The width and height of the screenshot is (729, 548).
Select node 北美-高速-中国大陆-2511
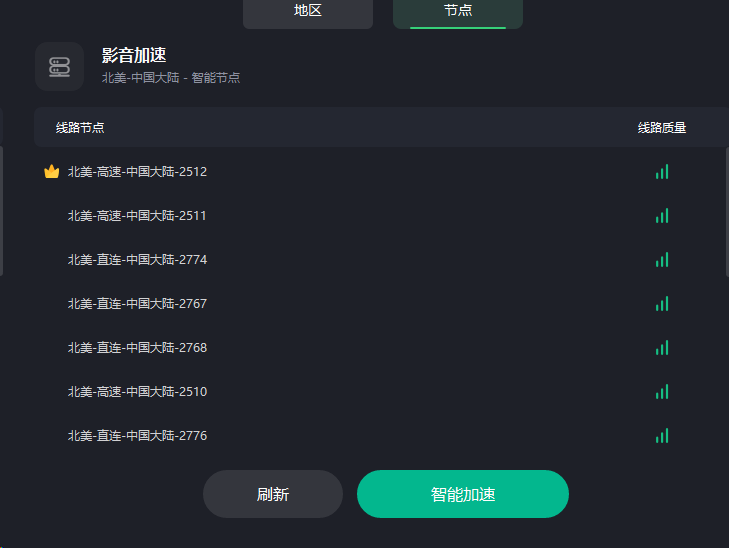[x=379, y=216]
